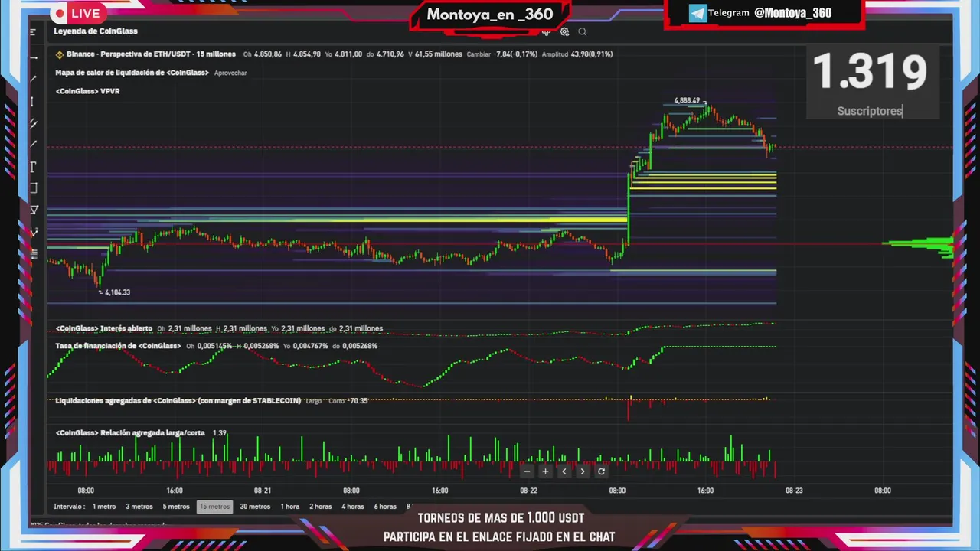Viewport: 980px width, 551px height.
Task: Click the 1.39 long/short ratio value
Action: pyautogui.click(x=220, y=433)
